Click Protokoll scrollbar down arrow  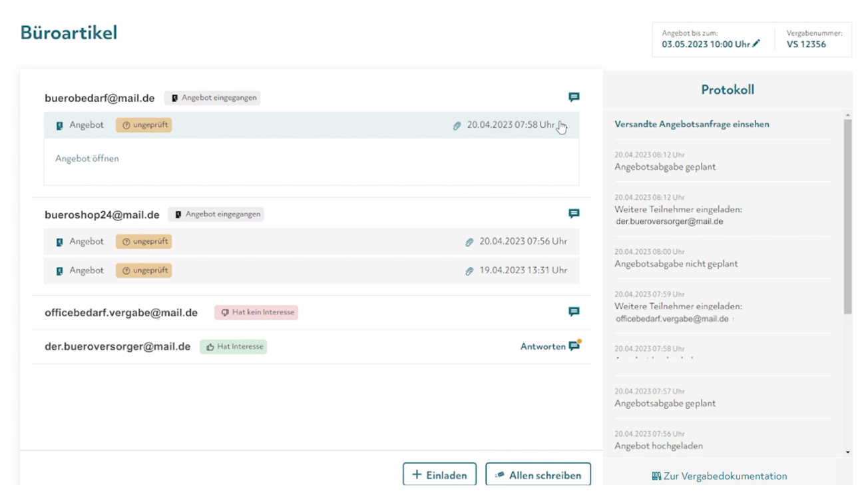[847, 452]
